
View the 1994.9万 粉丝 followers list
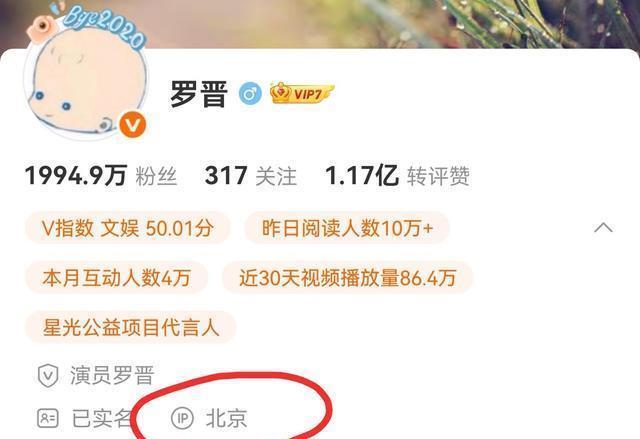tap(101, 176)
